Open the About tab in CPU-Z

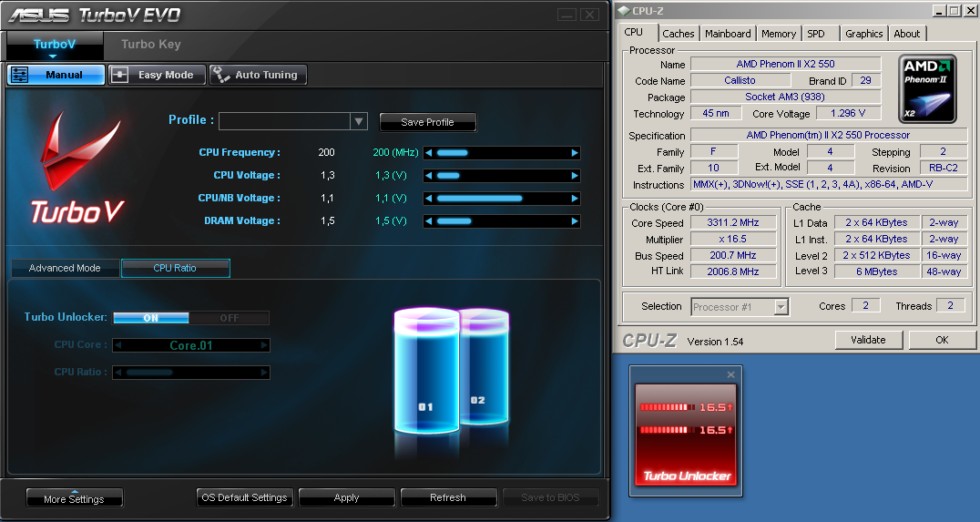pos(907,34)
